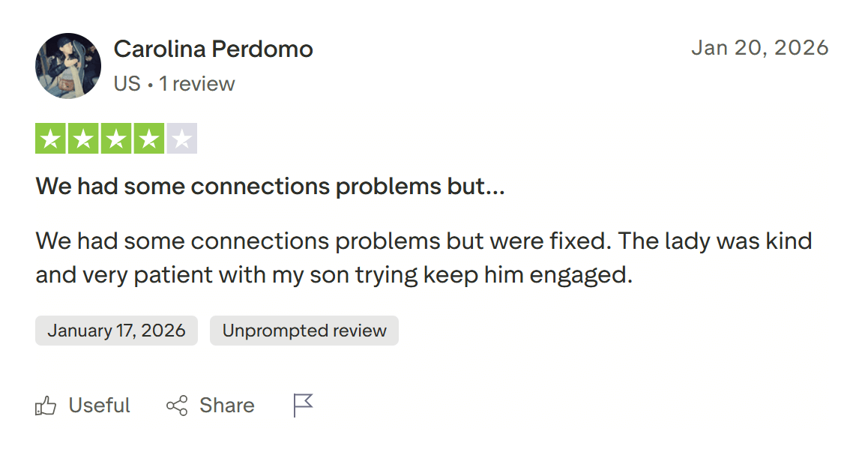Click the "1 review" count text
This screenshot has width=868, height=458.
[x=197, y=84]
